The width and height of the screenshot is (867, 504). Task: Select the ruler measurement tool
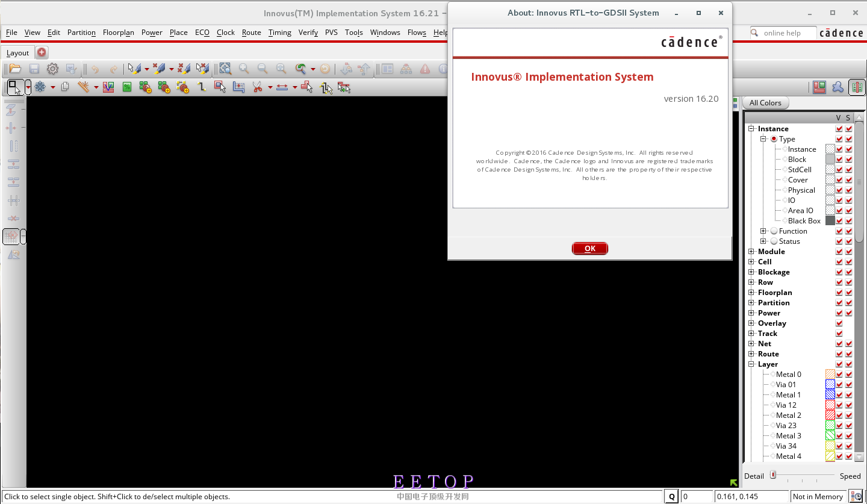point(83,87)
